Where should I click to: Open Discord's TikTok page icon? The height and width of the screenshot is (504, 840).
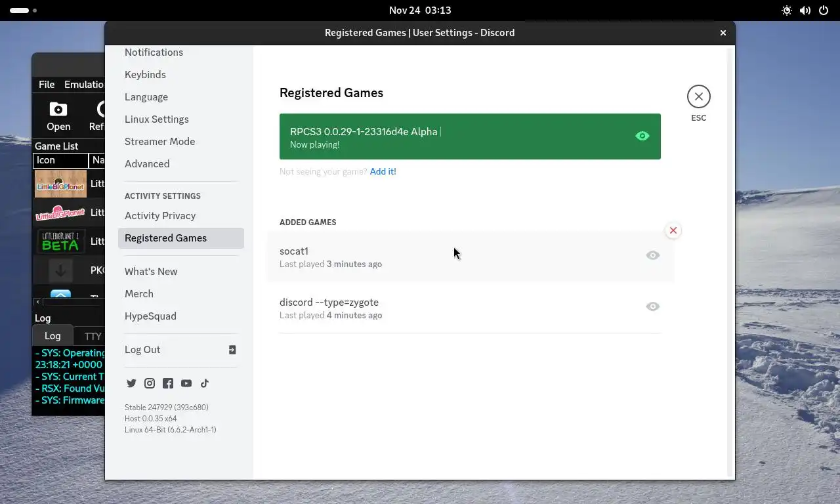(x=205, y=383)
